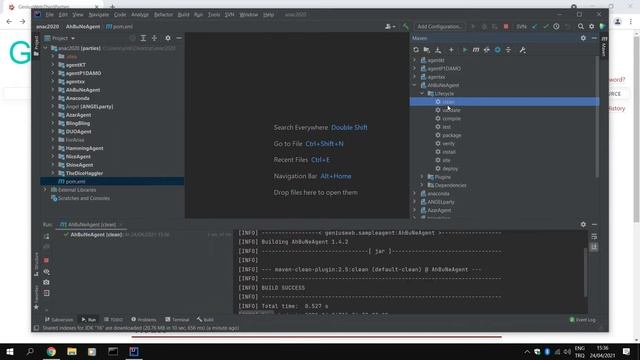Click Chrome icon in Windows taskbar
The width and height of the screenshot is (640, 360).
click(51, 351)
